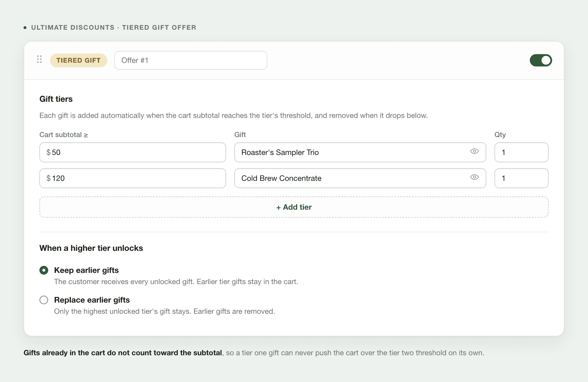
Task: Open the Roaster's Sampler Trio gift field
Action: coord(360,152)
